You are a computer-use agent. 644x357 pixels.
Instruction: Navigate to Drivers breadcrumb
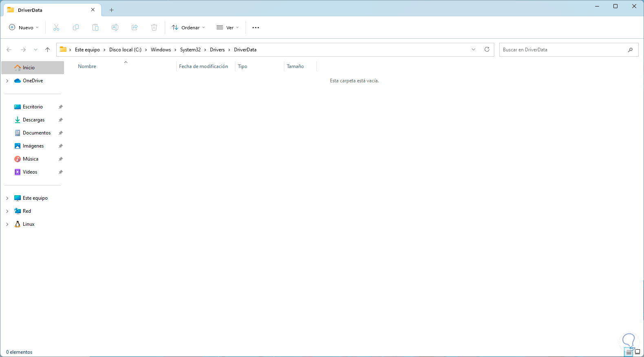pos(217,50)
